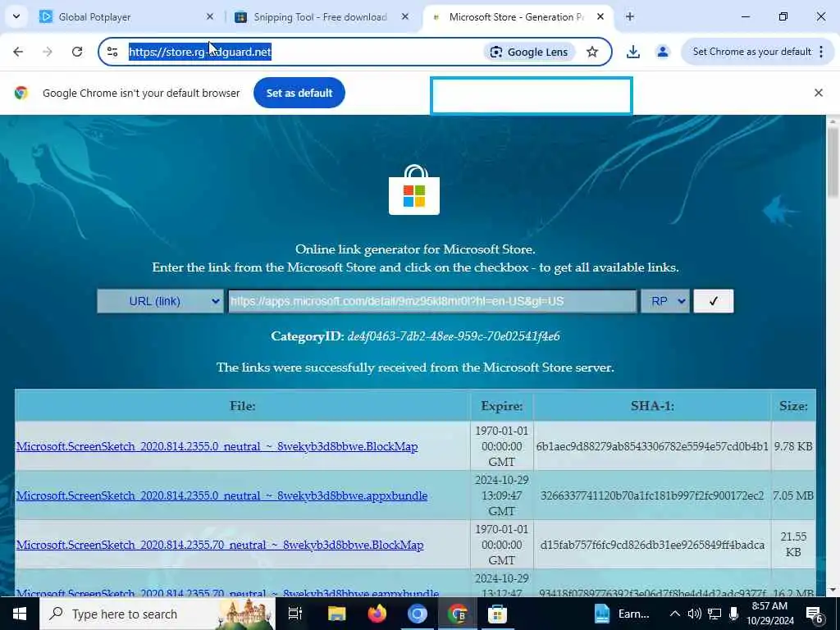
Task: Select the Microsoft Store Generation tab
Action: pyautogui.click(x=517, y=17)
